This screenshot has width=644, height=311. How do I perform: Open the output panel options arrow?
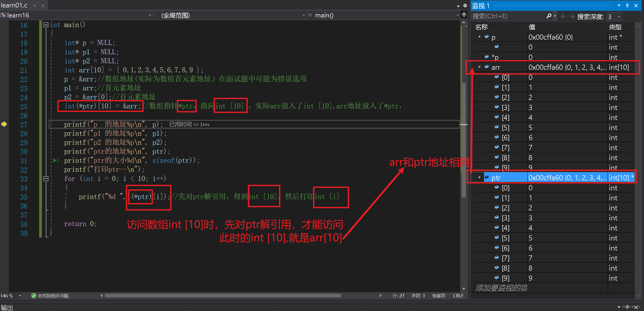click(x=619, y=307)
